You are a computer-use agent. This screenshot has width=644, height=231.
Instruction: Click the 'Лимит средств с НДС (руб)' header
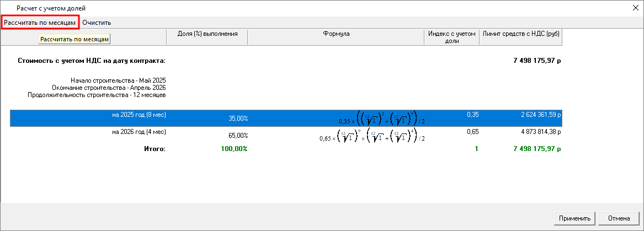point(520,34)
